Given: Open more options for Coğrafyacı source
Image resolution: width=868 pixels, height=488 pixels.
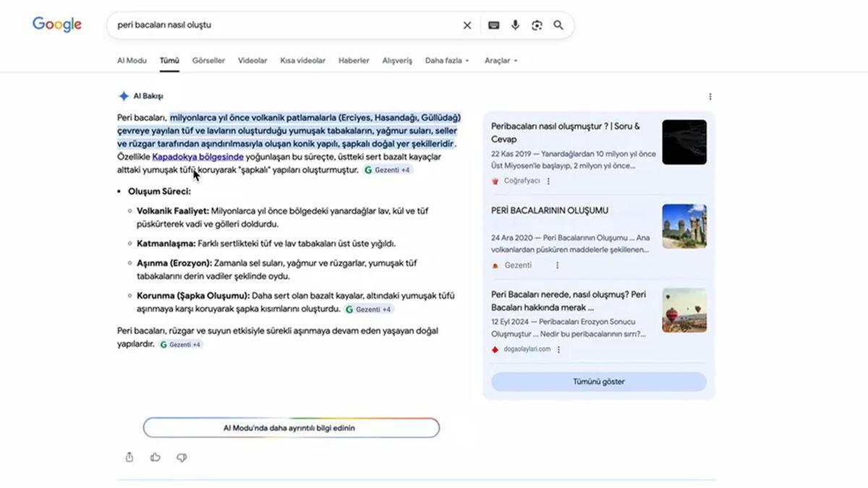Looking at the screenshot, I should [x=548, y=181].
